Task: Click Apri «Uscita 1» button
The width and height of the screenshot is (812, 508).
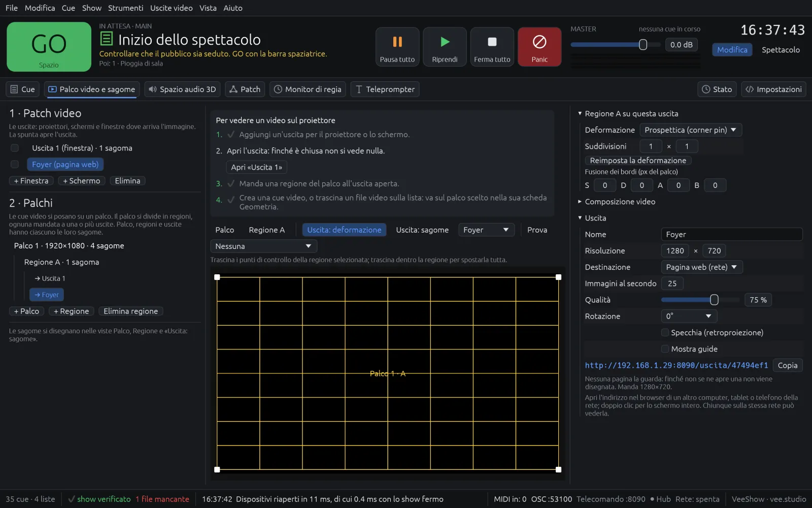Action: coord(256,167)
